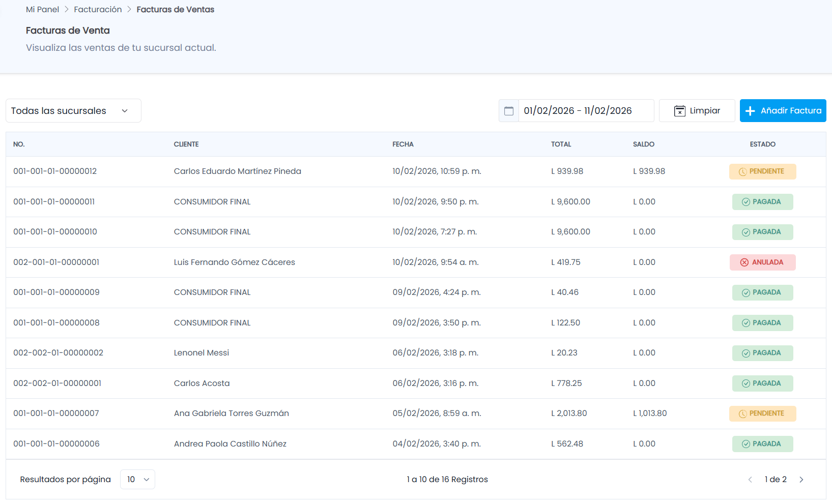Click the date range field 01/02/2026 - 11/02/2026
This screenshot has width=832, height=504.
586,111
